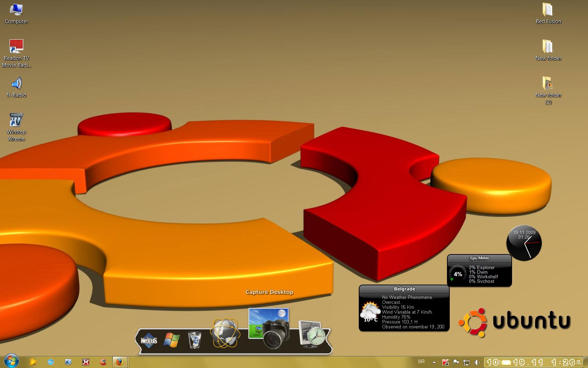Image resolution: width=588 pixels, height=368 pixels.
Task: Click the 'Visibility 16 Km' weather line
Action: pos(398,307)
